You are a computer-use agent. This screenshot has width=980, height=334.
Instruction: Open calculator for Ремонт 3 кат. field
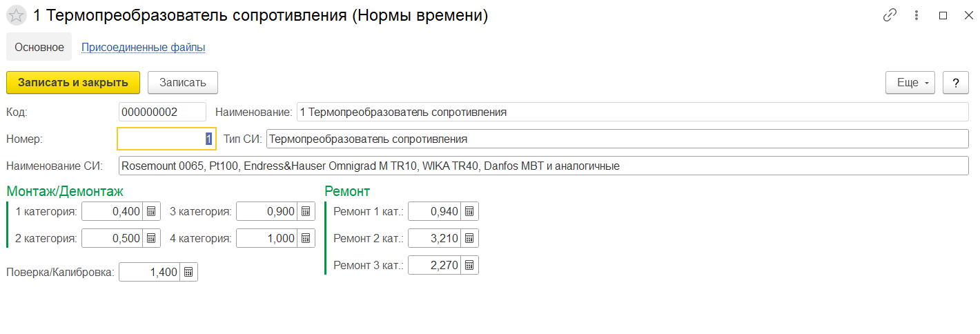tap(469, 265)
